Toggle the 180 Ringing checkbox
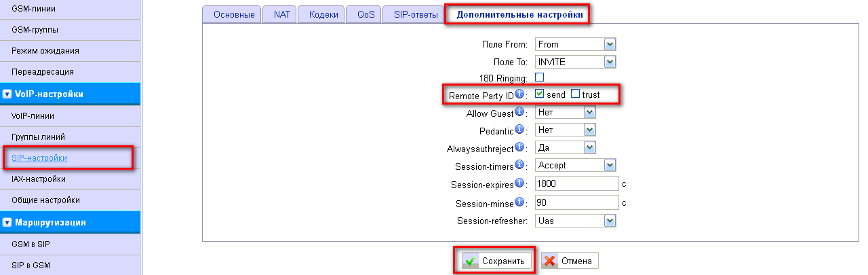This screenshot has height=275, width=868. (540, 77)
